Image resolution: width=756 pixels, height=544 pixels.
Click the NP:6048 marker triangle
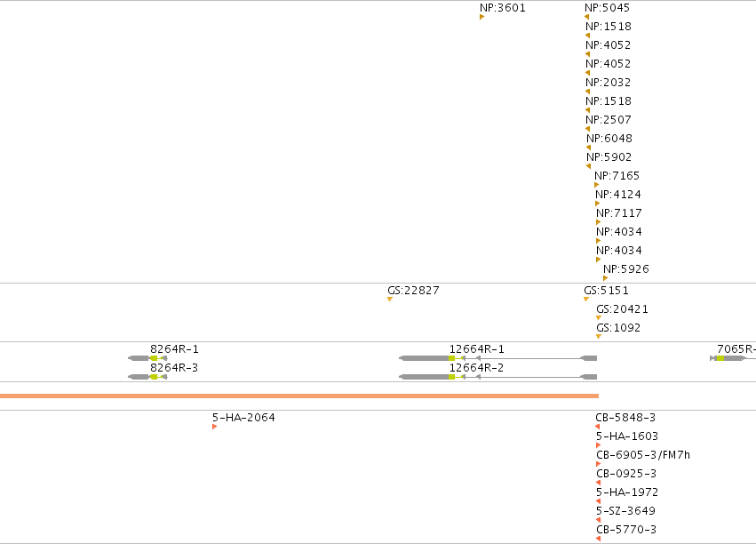(589, 148)
